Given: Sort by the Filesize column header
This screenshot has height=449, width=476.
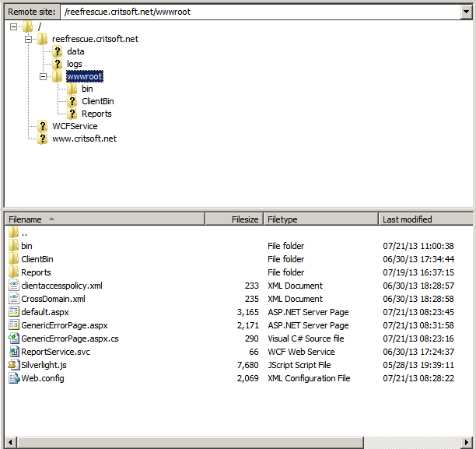Looking at the screenshot, I should click(234, 219).
